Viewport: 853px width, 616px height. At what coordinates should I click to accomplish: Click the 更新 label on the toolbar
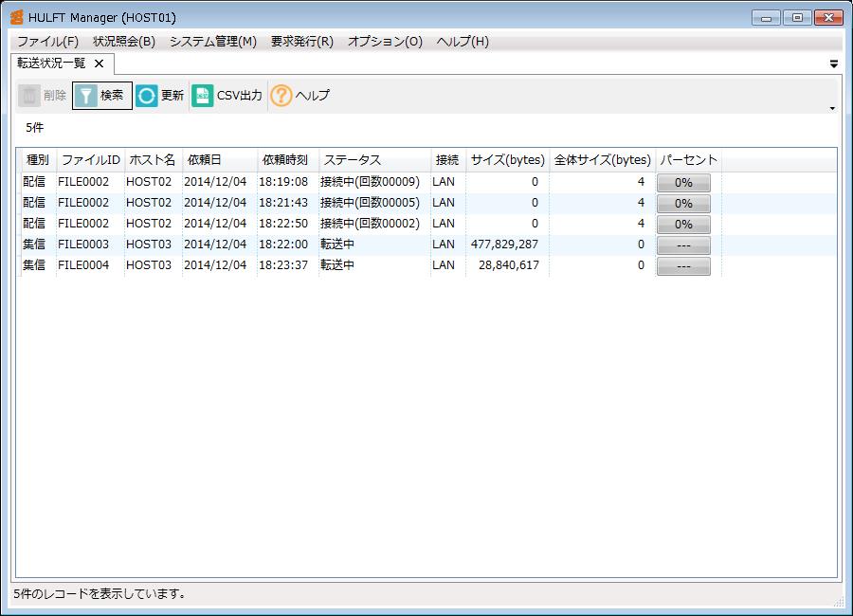(x=172, y=96)
